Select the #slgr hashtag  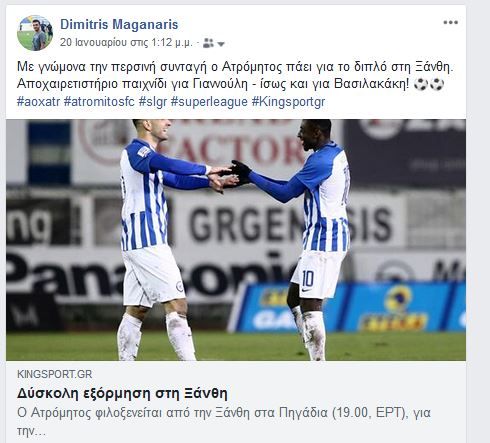point(153,102)
